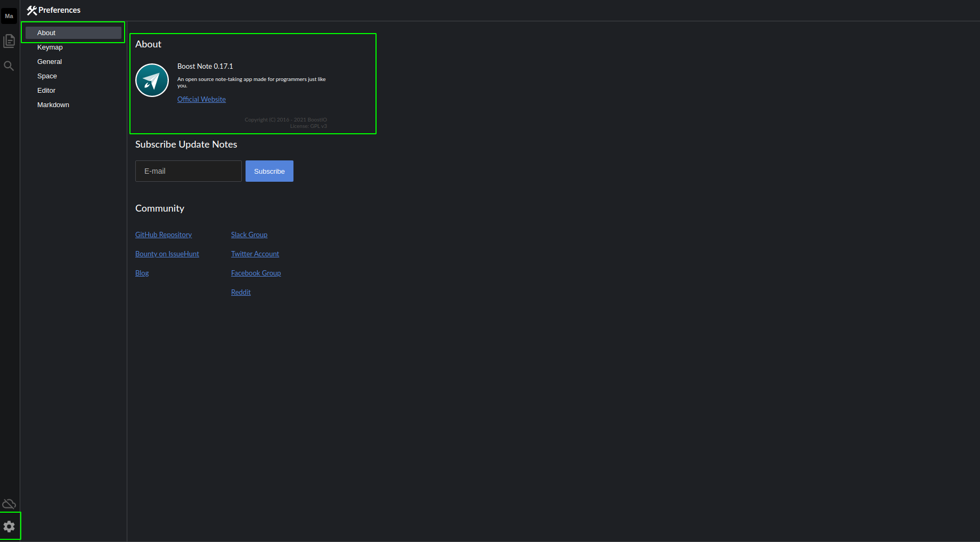
Task: Open the document list from the left sidebar
Action: [x=9, y=41]
